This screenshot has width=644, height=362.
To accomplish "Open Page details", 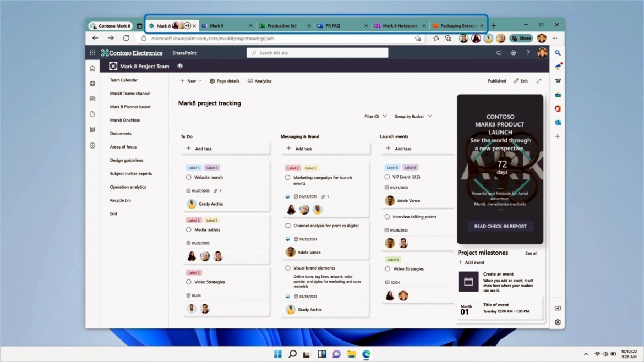I will point(224,81).
